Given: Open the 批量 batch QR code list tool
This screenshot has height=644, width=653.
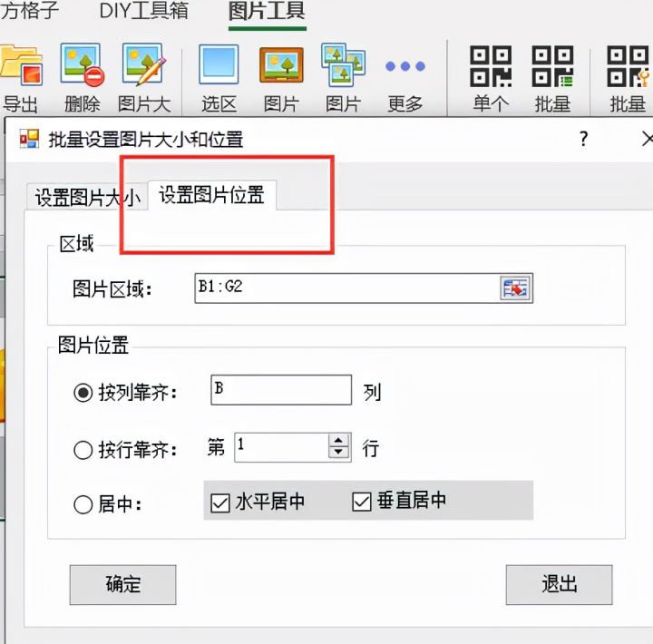Looking at the screenshot, I should click(552, 66).
